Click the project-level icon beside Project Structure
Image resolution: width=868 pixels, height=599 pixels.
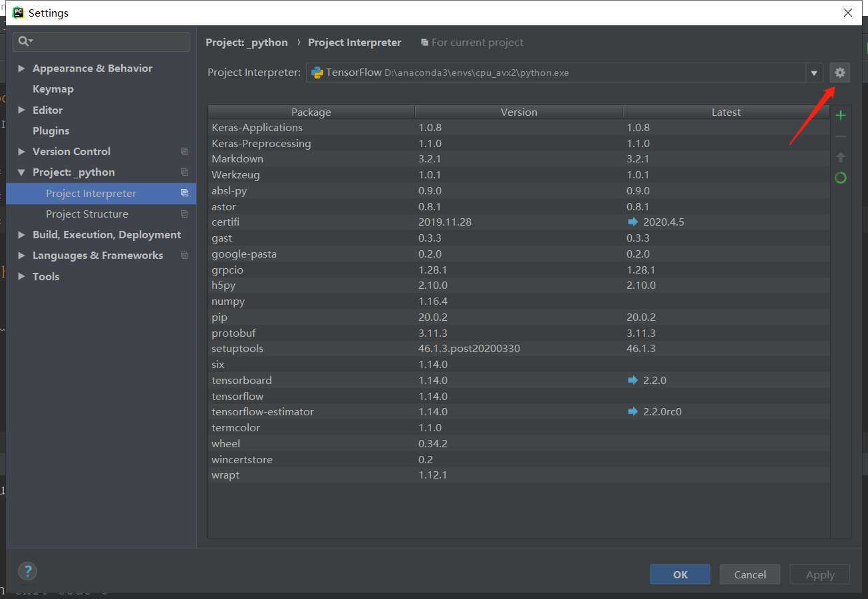(185, 214)
